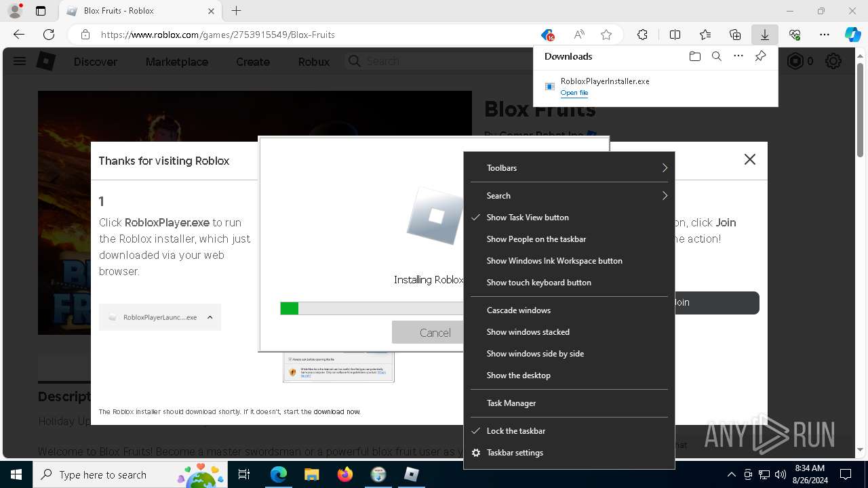Open a new tab with plus
The width and height of the screenshot is (868, 488).
click(236, 11)
